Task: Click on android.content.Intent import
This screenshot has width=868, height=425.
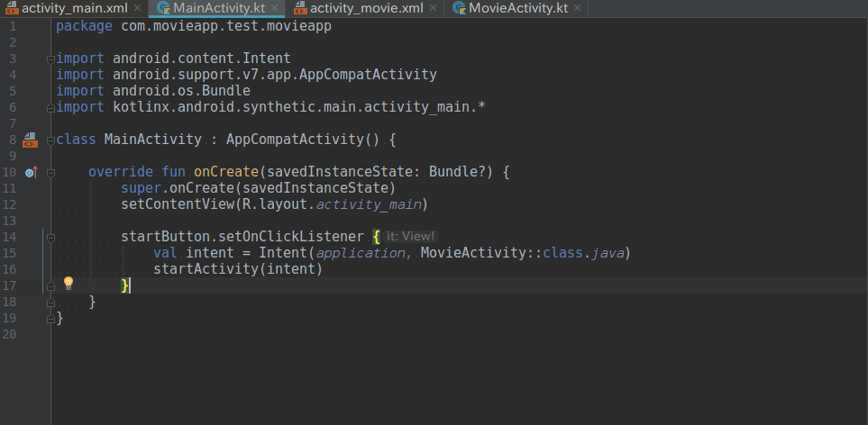Action: coord(202,58)
